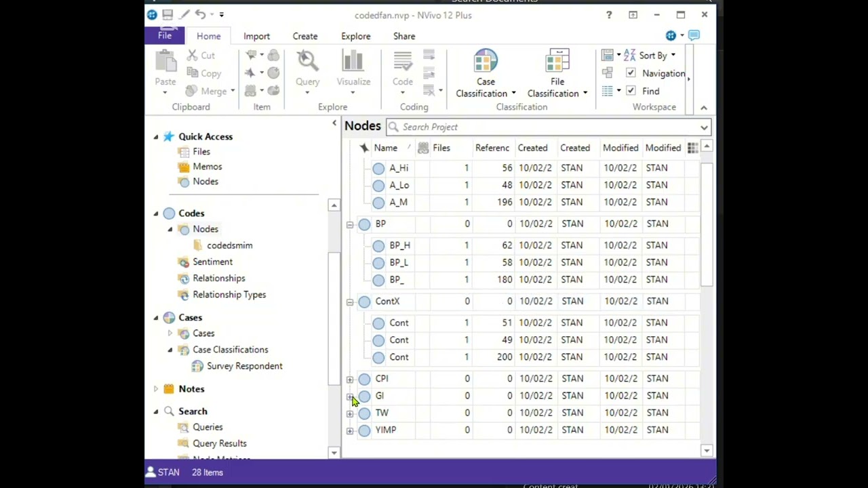Click the Survey Respondent classification icon
Viewport: 868px width, 488px height.
pos(197,366)
